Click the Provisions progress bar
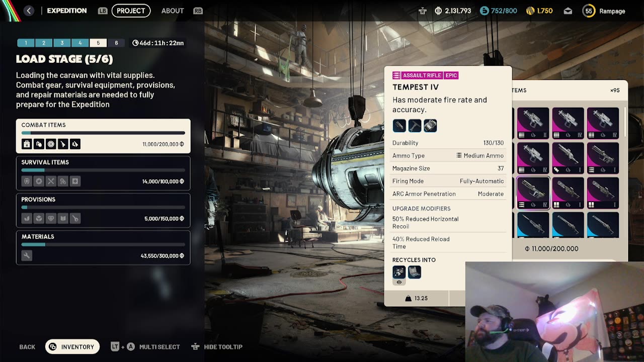This screenshot has height=362, width=644. [103, 208]
